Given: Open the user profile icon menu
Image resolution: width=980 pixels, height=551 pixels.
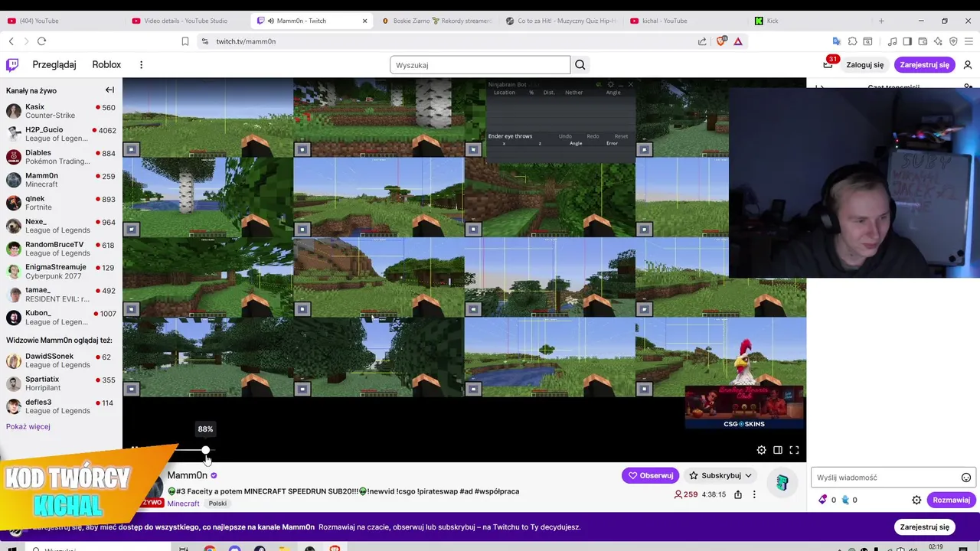Looking at the screenshot, I should [x=968, y=65].
